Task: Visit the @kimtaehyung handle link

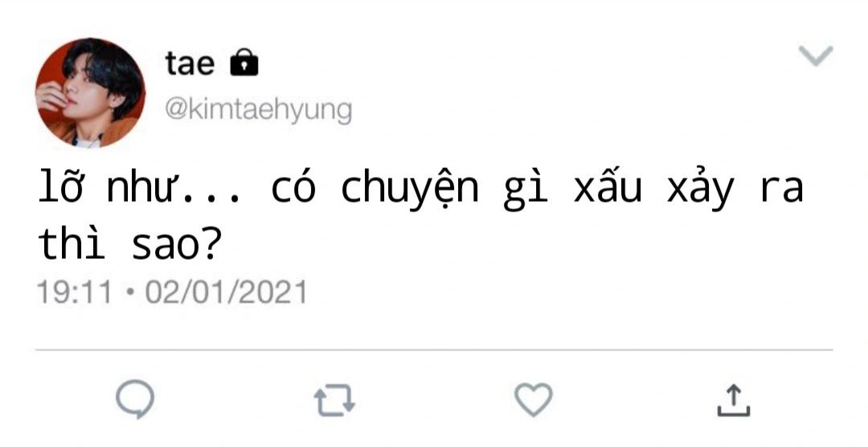Action: (259, 110)
